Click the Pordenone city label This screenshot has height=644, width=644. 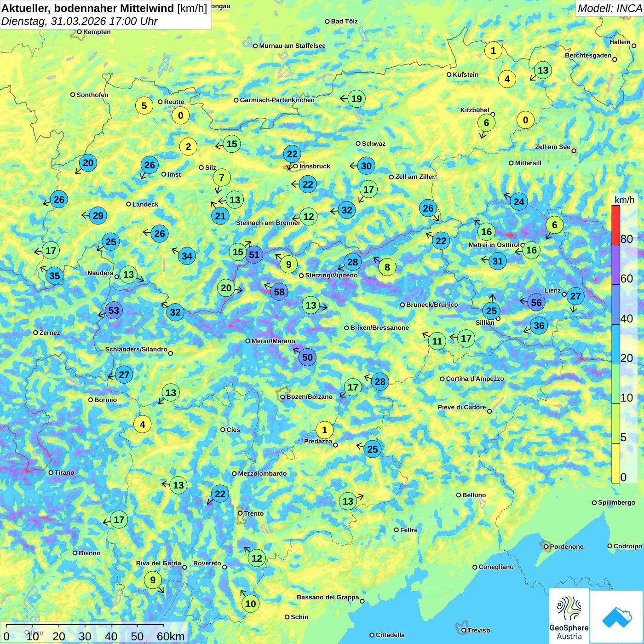pos(567,546)
